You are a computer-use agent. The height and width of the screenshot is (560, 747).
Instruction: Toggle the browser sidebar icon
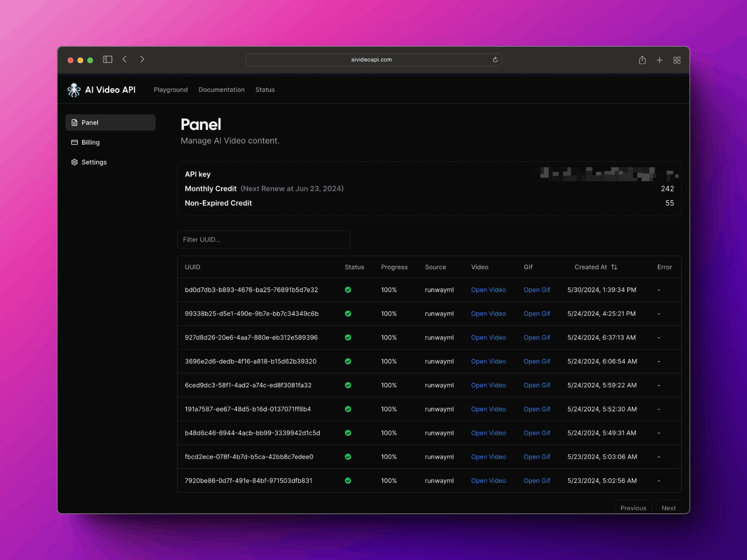click(107, 60)
